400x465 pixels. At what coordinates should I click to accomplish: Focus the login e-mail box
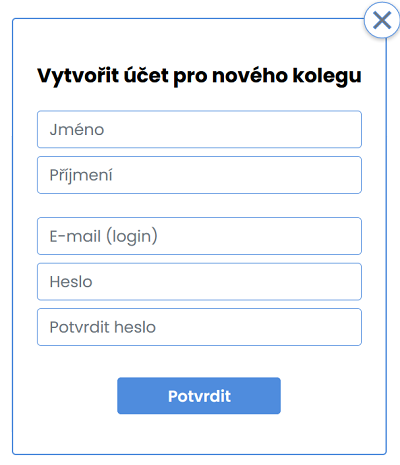click(x=199, y=236)
